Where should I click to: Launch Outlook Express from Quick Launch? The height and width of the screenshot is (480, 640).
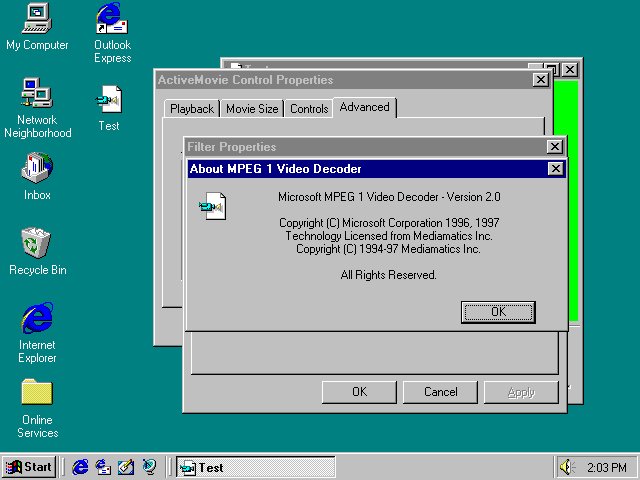103,467
